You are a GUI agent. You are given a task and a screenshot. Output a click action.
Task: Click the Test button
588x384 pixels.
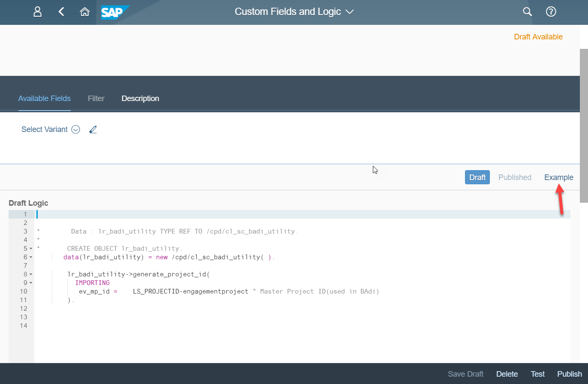(537, 374)
